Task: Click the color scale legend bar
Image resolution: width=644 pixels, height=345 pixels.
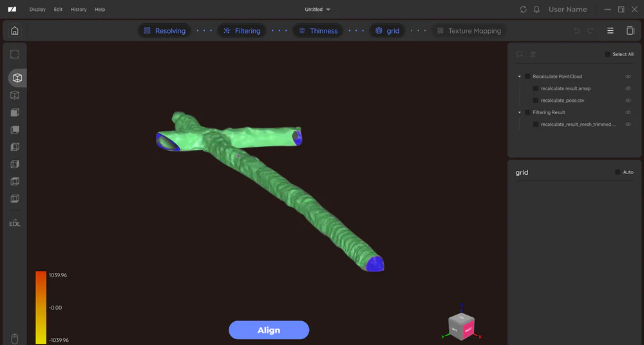Action: (41, 307)
